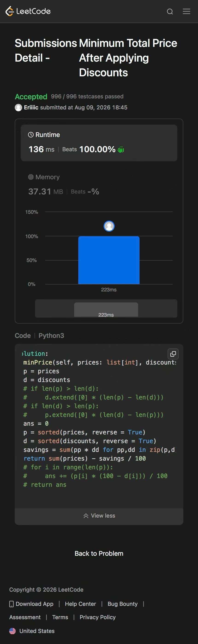Click the LeetCode logo icon
198x644 pixels.
click(9, 11)
